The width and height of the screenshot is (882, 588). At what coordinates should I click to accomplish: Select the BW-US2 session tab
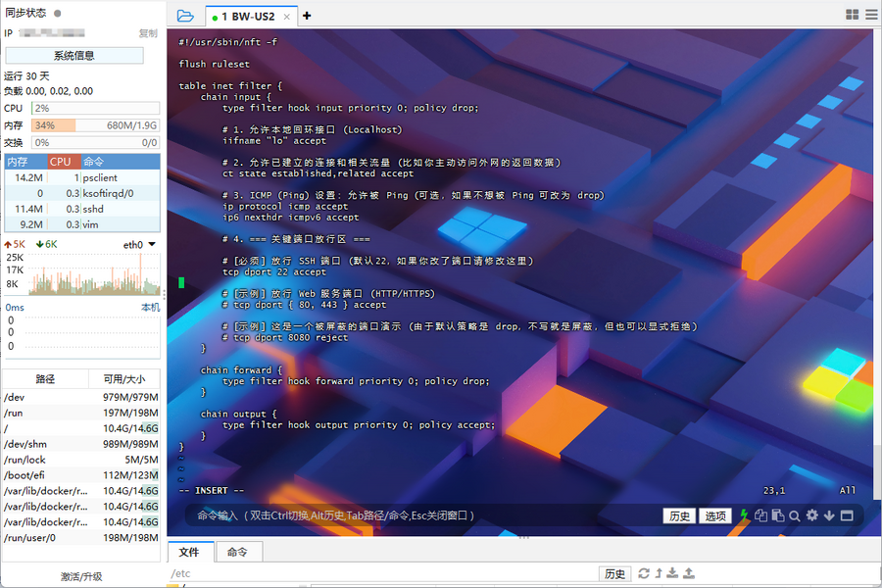click(x=253, y=17)
